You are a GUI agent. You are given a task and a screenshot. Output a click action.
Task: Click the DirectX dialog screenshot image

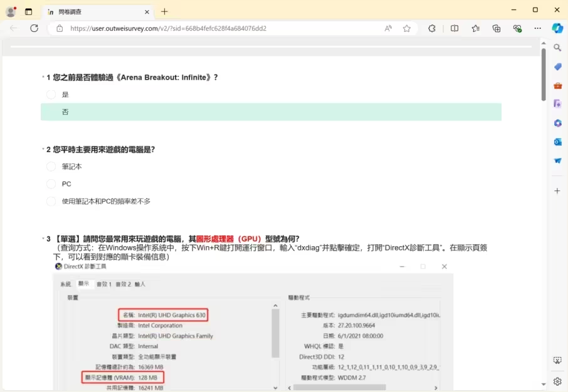pyautogui.click(x=253, y=326)
